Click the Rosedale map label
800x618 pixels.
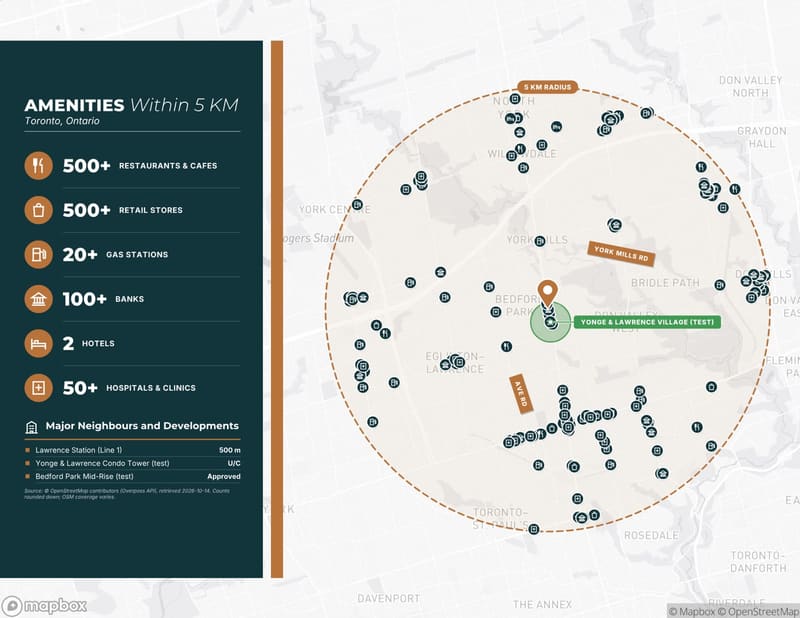pyautogui.click(x=652, y=535)
